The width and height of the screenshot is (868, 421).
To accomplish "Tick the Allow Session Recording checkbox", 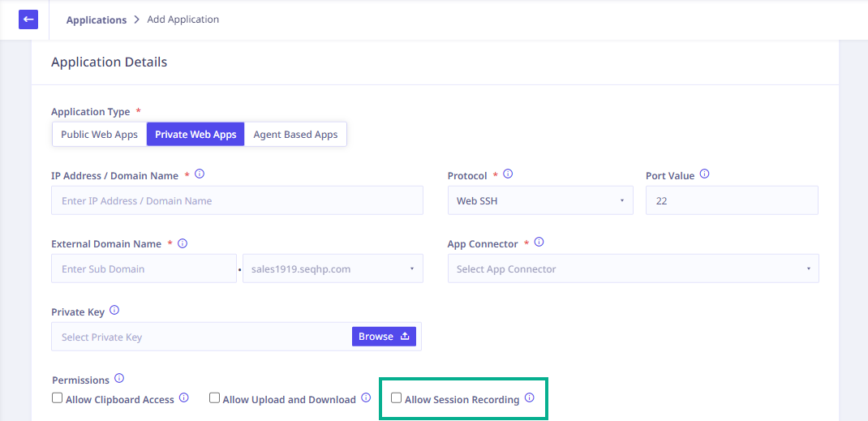I will tap(397, 397).
